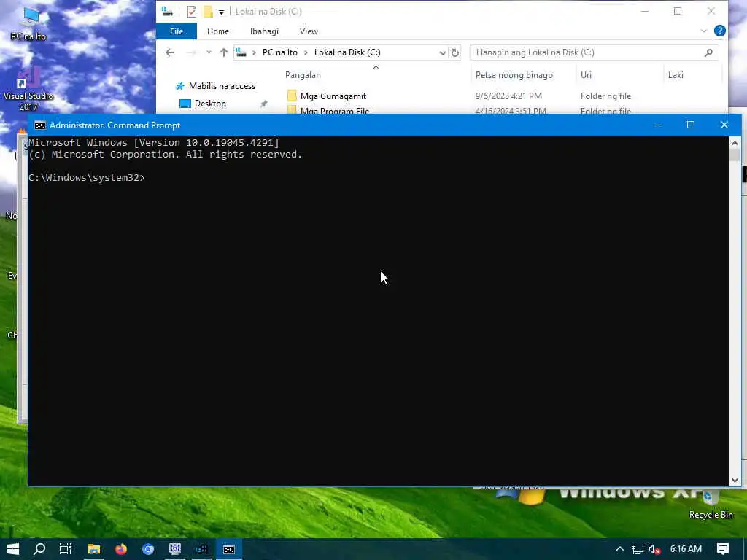Expand the ribbon using the chevron
The image size is (747, 560).
coord(704,31)
